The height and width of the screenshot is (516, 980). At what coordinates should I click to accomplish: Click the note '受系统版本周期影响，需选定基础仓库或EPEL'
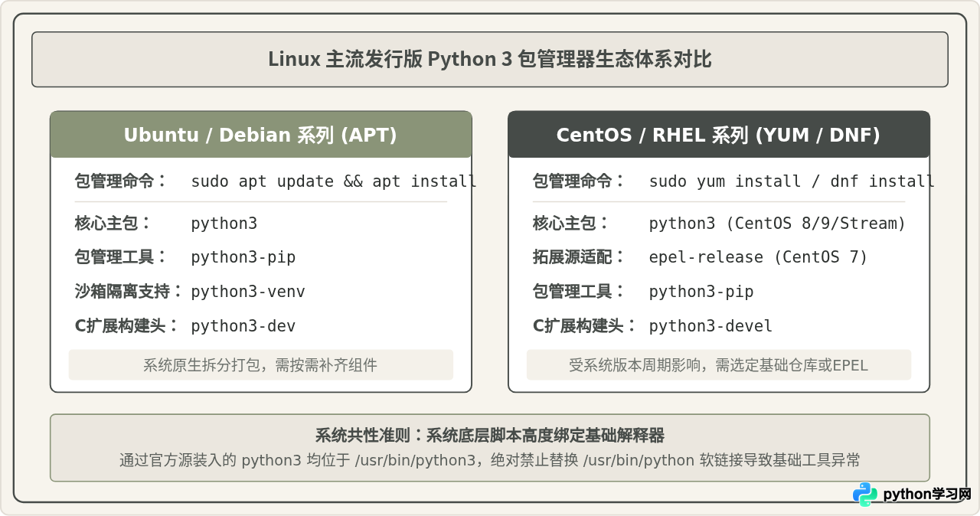tap(718, 365)
